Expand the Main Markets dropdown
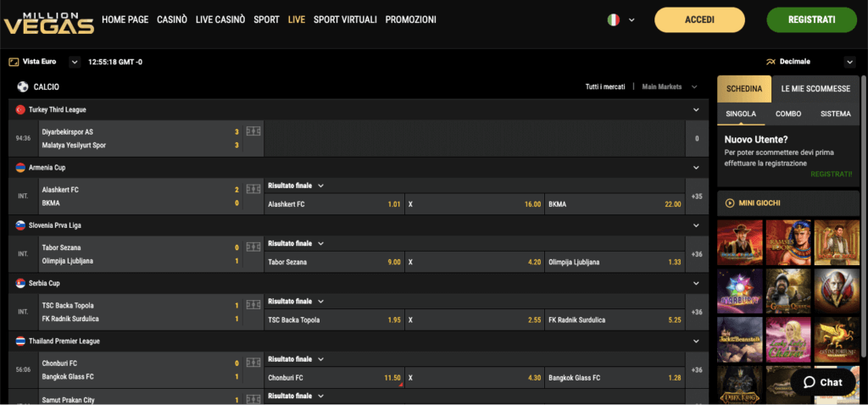 coord(694,87)
